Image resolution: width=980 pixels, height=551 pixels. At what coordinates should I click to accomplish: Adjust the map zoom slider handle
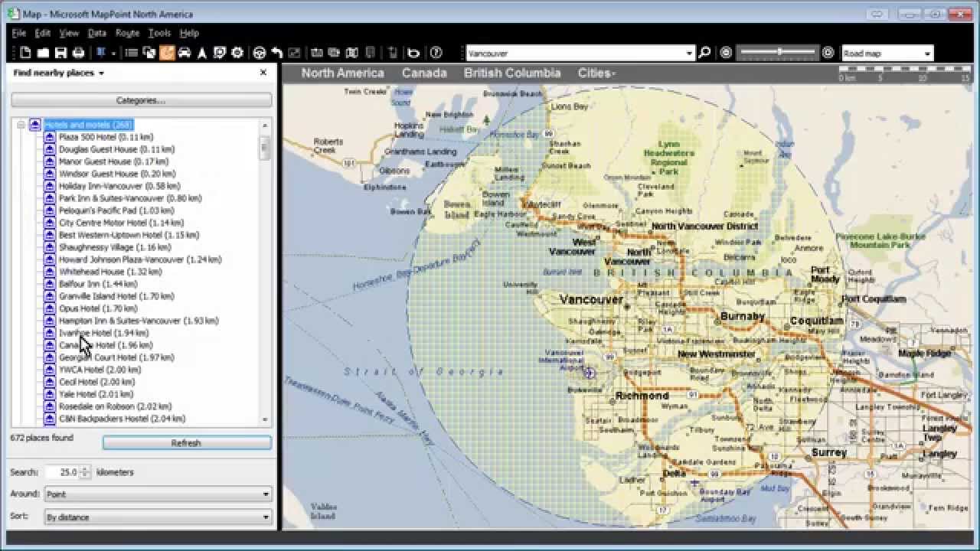pyautogui.click(x=779, y=52)
